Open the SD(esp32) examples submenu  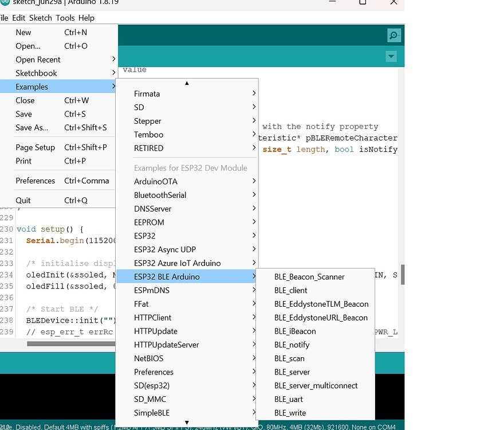tap(187, 386)
